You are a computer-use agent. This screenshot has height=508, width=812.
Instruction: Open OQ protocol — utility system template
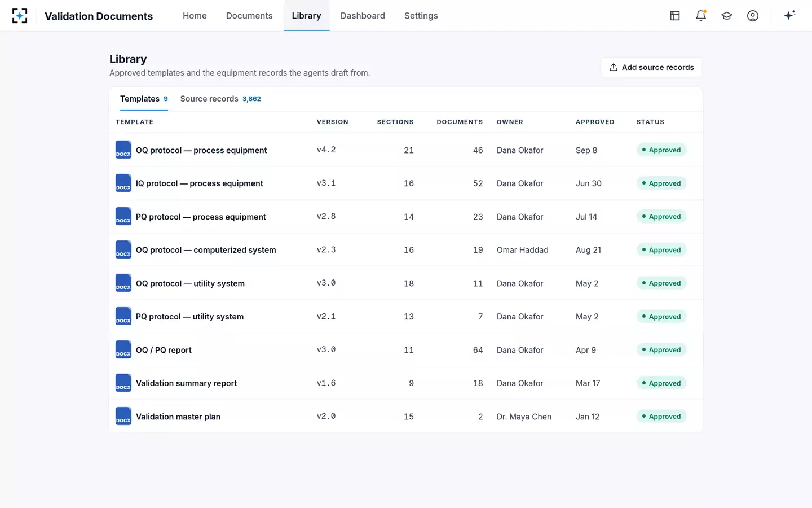click(x=190, y=283)
